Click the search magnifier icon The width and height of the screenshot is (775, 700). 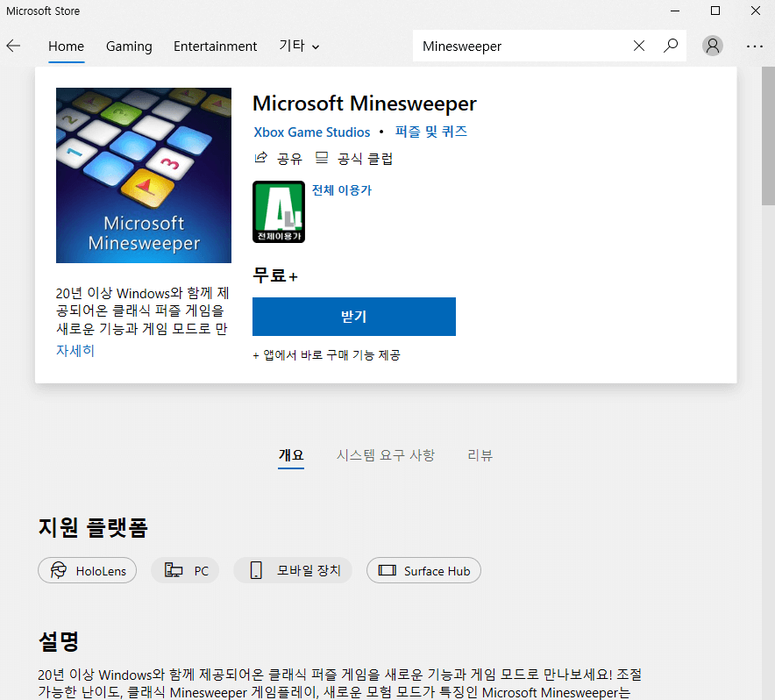tap(670, 46)
